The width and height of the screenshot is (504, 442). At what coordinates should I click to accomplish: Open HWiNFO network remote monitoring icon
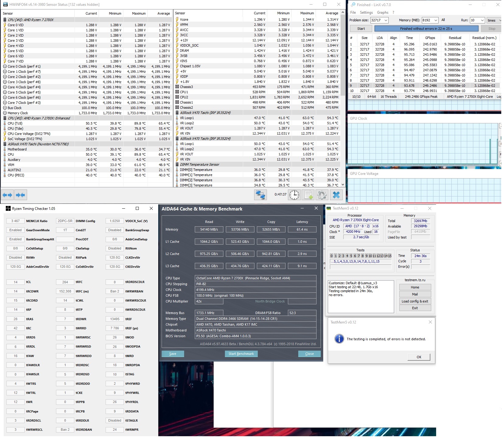click(261, 195)
